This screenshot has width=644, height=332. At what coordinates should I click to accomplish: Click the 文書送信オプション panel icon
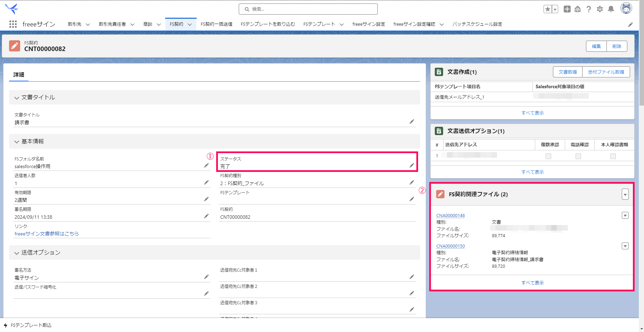[x=439, y=131]
